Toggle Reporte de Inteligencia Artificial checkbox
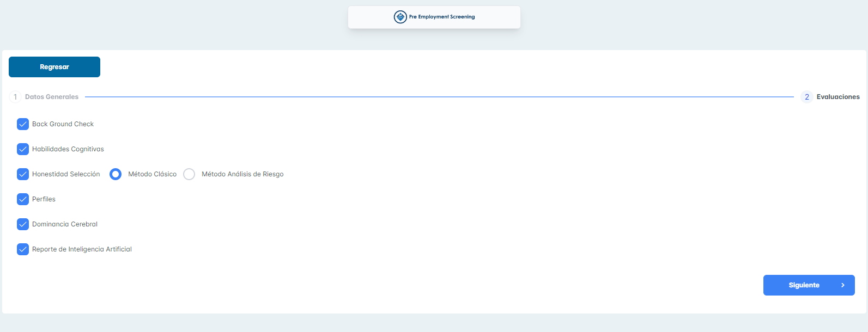This screenshot has height=332, width=868. [23, 249]
